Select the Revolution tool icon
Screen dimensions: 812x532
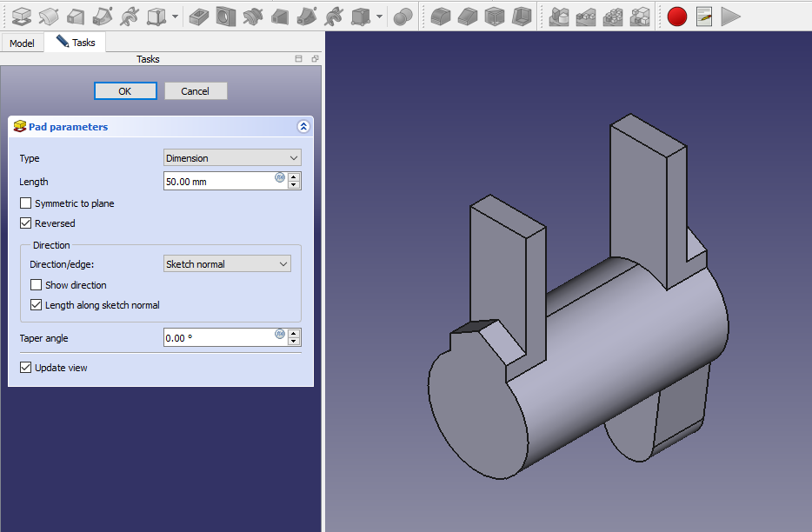49,16
